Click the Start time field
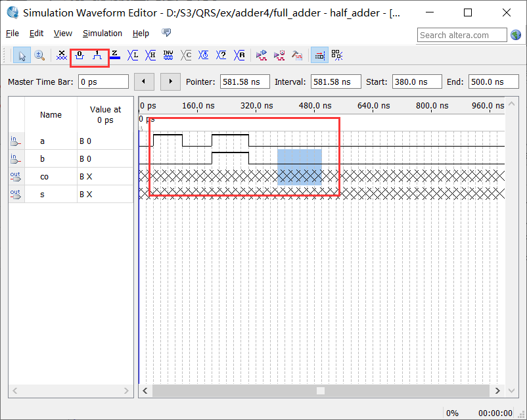 (x=417, y=82)
